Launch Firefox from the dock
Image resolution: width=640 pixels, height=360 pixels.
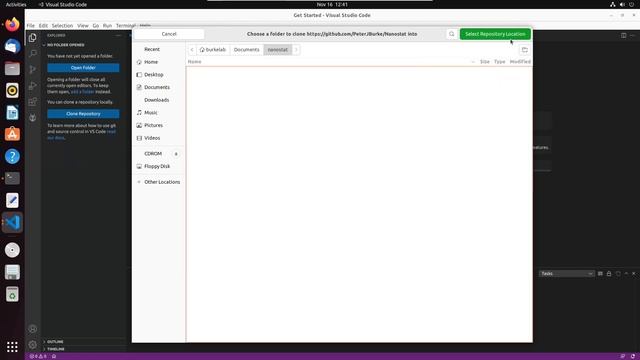click(12, 24)
